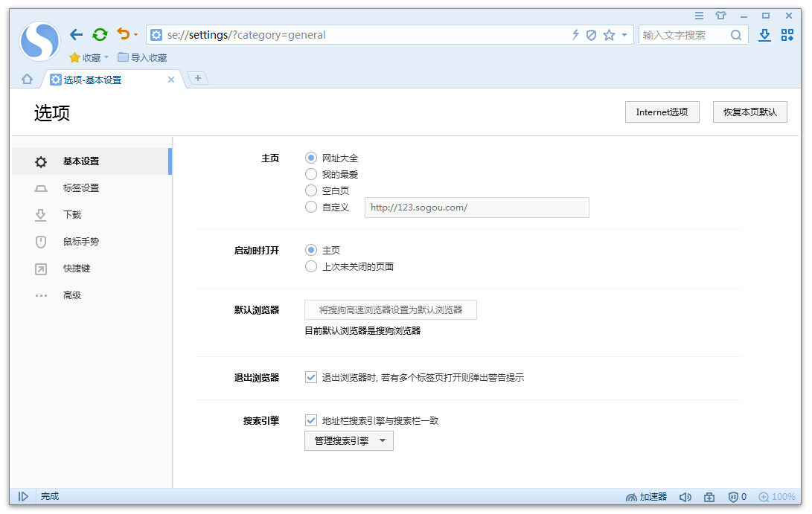This screenshot has width=812, height=514.
Task: Click the QR grid apps icon
Action: click(787, 35)
